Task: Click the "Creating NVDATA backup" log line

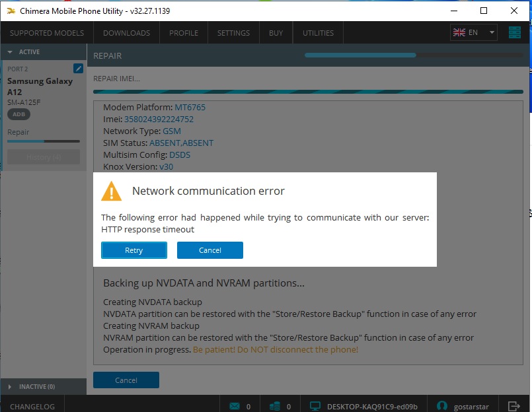Action: (153, 302)
